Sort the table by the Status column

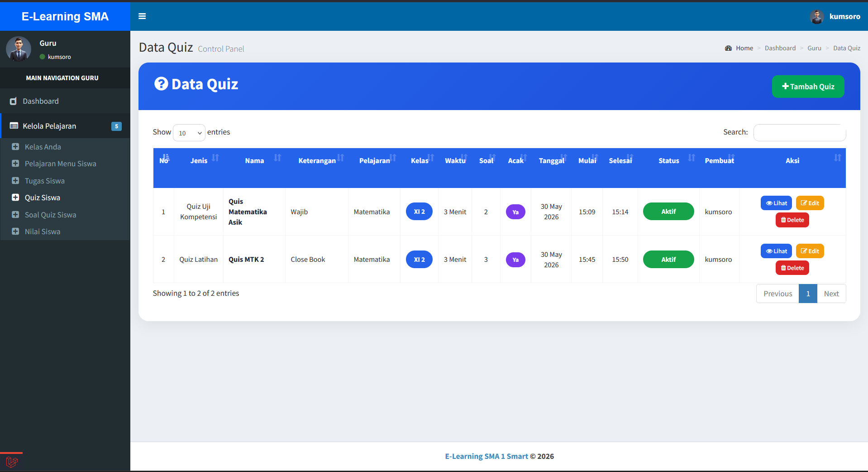coord(668,161)
